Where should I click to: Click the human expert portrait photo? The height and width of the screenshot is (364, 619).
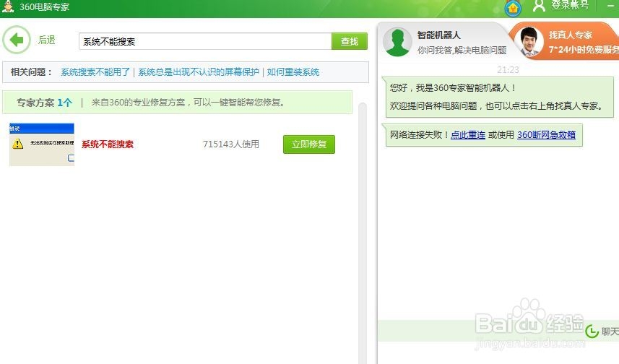pos(529,42)
